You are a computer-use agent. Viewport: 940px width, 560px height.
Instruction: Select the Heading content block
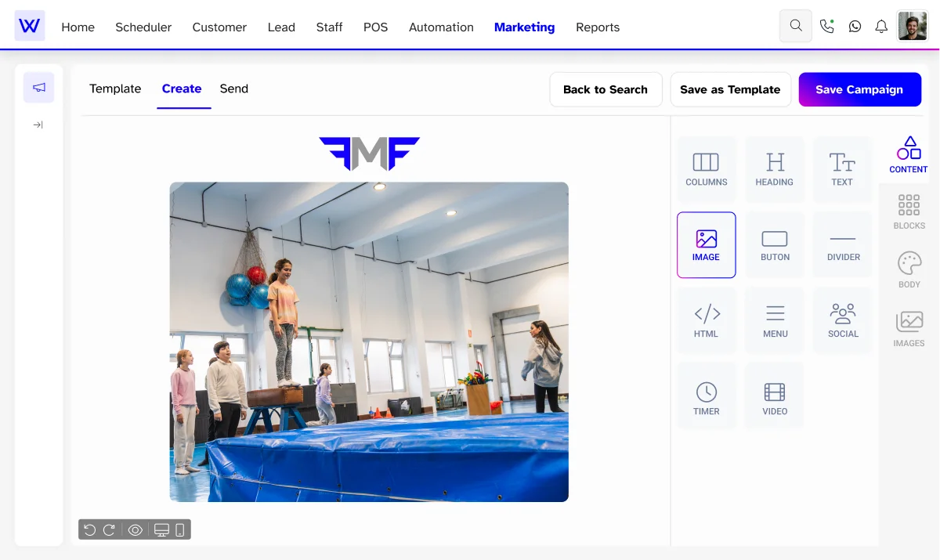coord(775,169)
